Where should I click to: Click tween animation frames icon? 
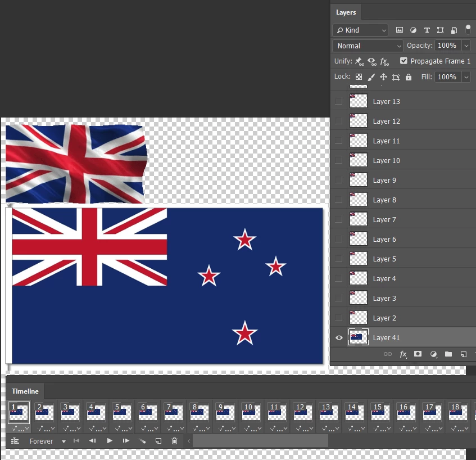142,441
